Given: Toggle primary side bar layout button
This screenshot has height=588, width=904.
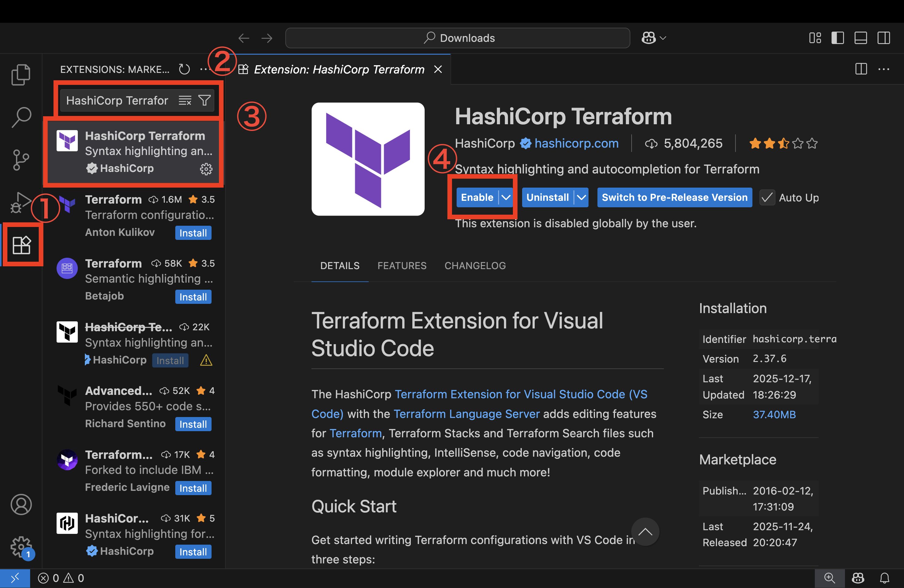Looking at the screenshot, I should coord(838,38).
